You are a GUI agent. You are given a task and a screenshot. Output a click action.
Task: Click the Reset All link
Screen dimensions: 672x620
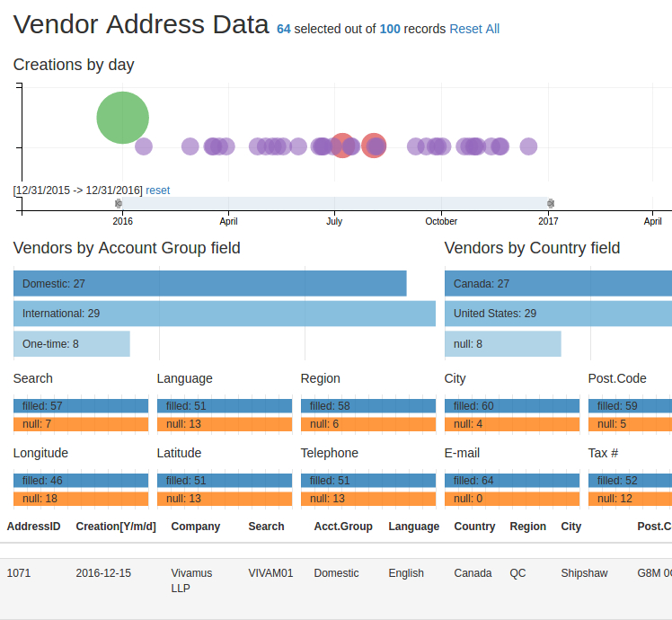click(x=474, y=29)
